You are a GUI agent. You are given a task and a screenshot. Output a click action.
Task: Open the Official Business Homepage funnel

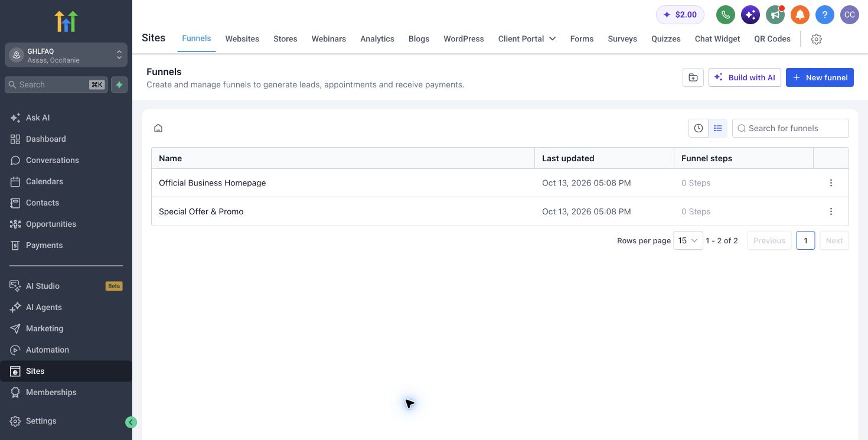(213, 183)
